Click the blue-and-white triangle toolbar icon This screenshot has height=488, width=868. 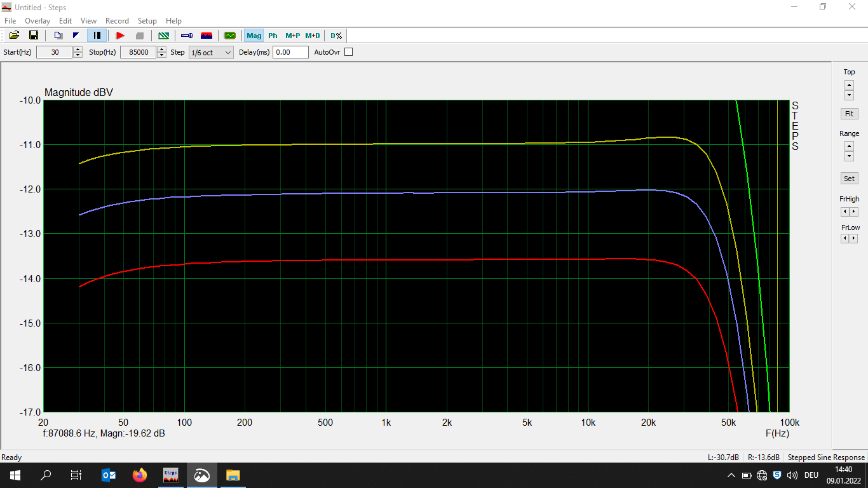[x=76, y=36]
